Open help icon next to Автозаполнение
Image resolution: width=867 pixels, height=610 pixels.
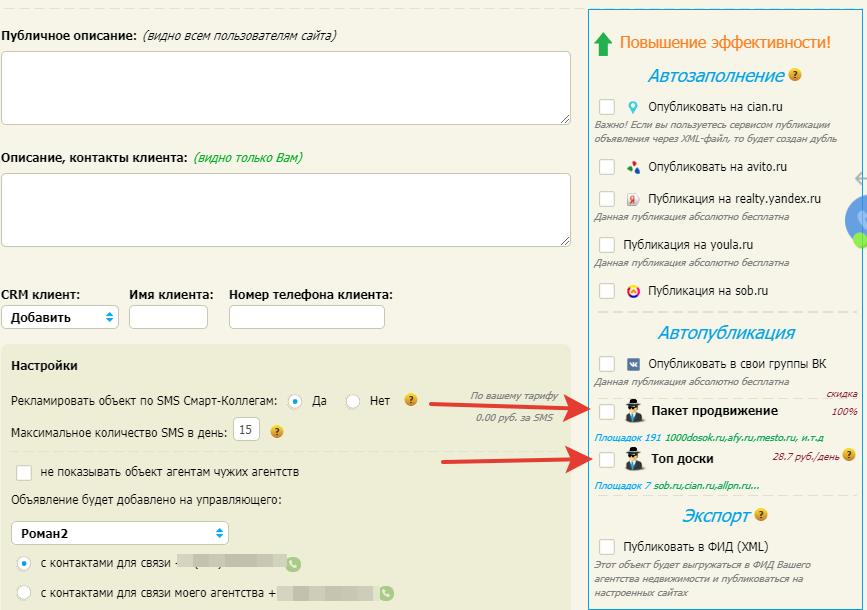795,75
